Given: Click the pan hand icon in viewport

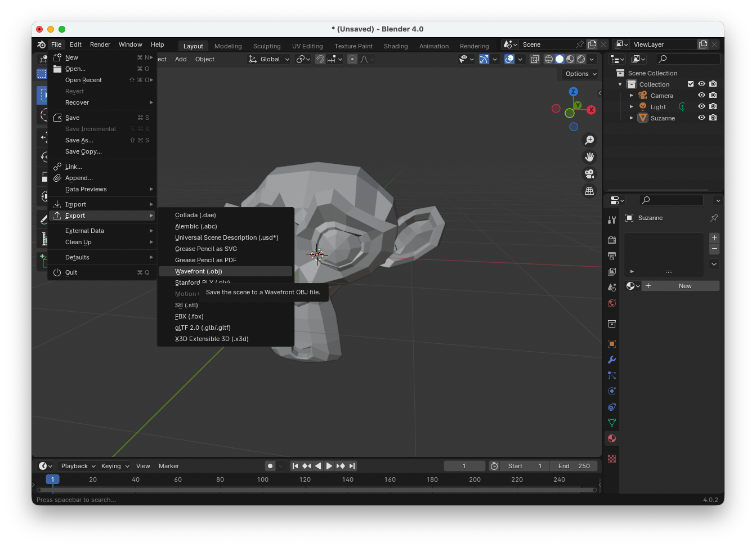Looking at the screenshot, I should [589, 157].
